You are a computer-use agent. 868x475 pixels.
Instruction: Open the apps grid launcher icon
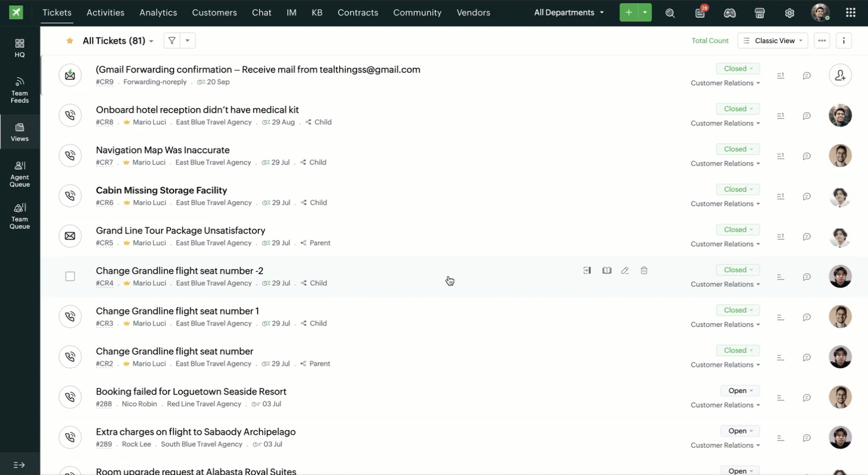[851, 13]
